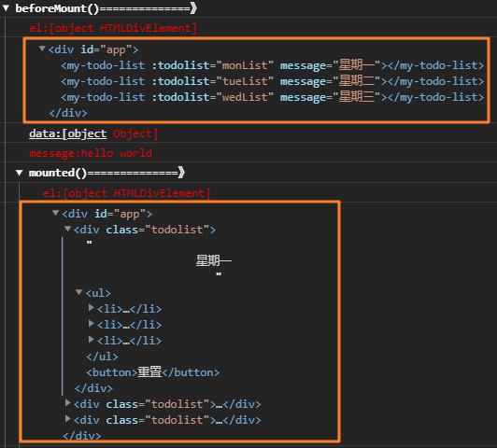Viewport: 497px width, 448px height.
Task: Click the closing </div> after my-todo-list lines
Action: pyautogui.click(x=68, y=113)
